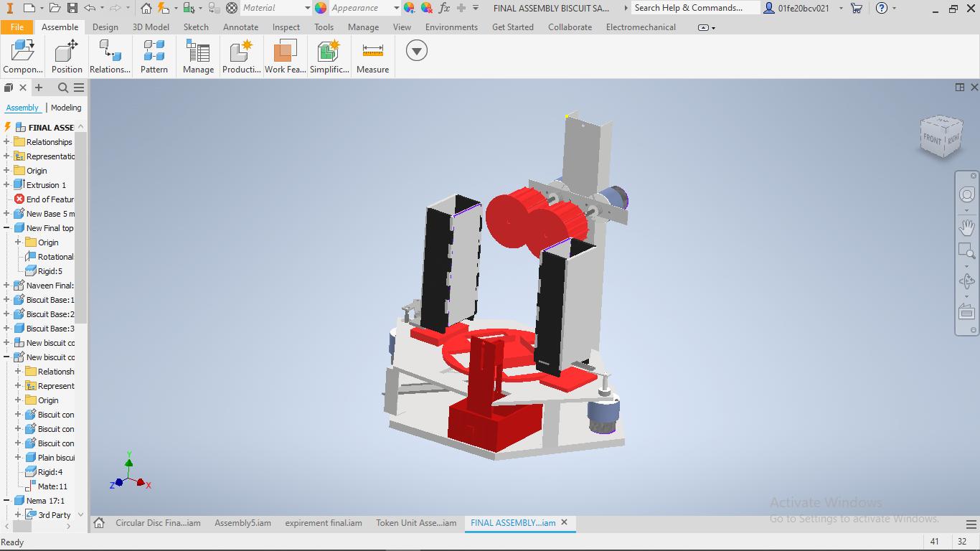Open the Pattern tool
The width and height of the screenshot is (980, 551).
click(154, 57)
